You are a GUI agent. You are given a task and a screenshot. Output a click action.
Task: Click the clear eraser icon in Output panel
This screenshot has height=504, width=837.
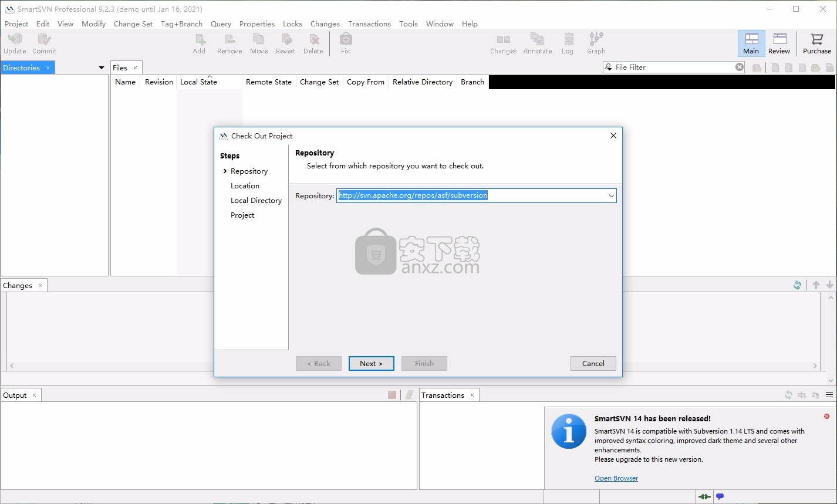click(x=409, y=395)
